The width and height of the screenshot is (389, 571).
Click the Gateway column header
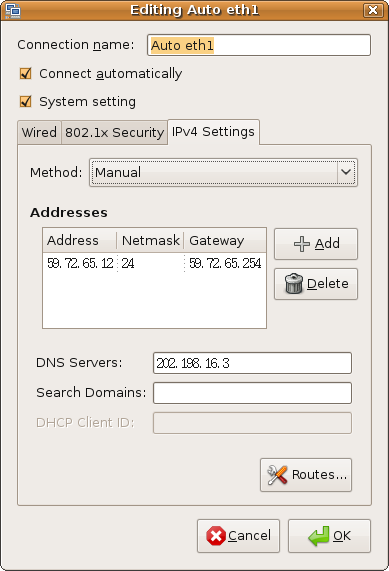pos(225,240)
